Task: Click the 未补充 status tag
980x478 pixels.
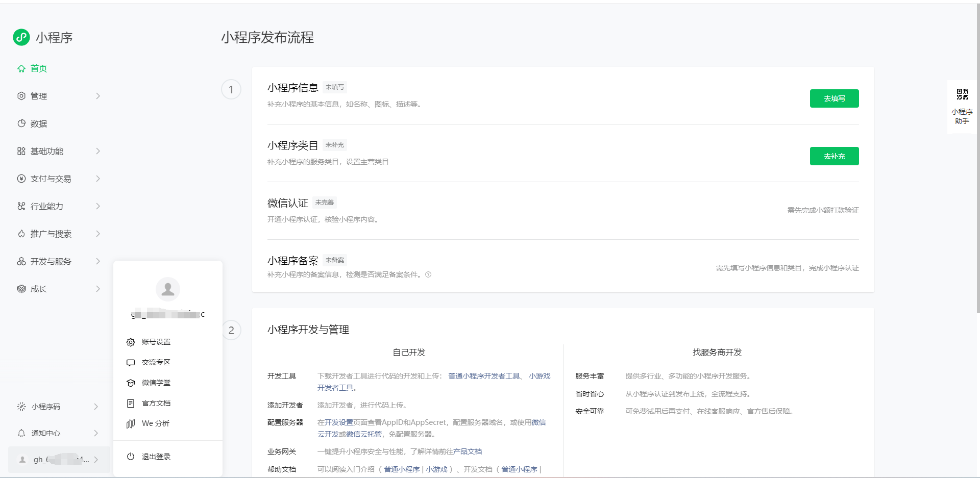Action: point(335,145)
